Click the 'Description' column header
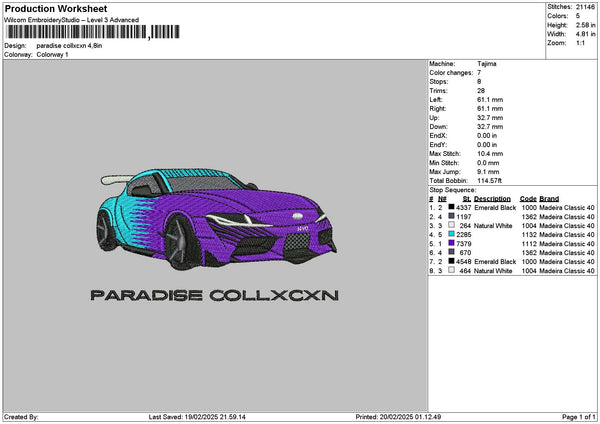This screenshot has height=424, width=600. [x=492, y=199]
